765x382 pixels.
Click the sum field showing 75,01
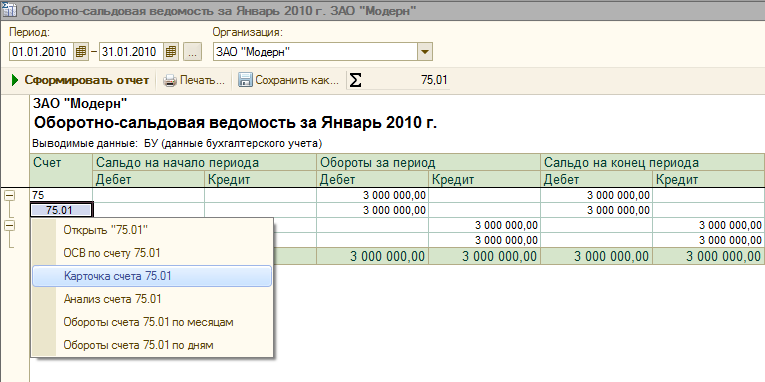tap(407, 80)
